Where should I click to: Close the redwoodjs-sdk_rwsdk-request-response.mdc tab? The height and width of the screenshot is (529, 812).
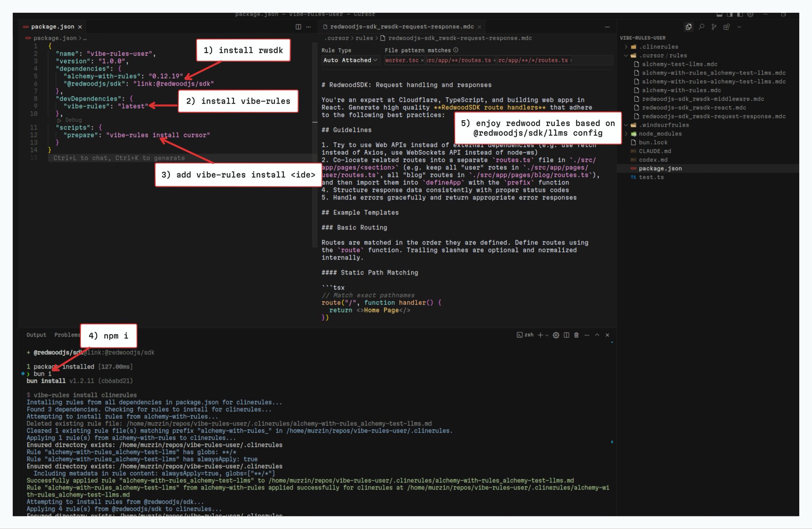click(x=479, y=27)
